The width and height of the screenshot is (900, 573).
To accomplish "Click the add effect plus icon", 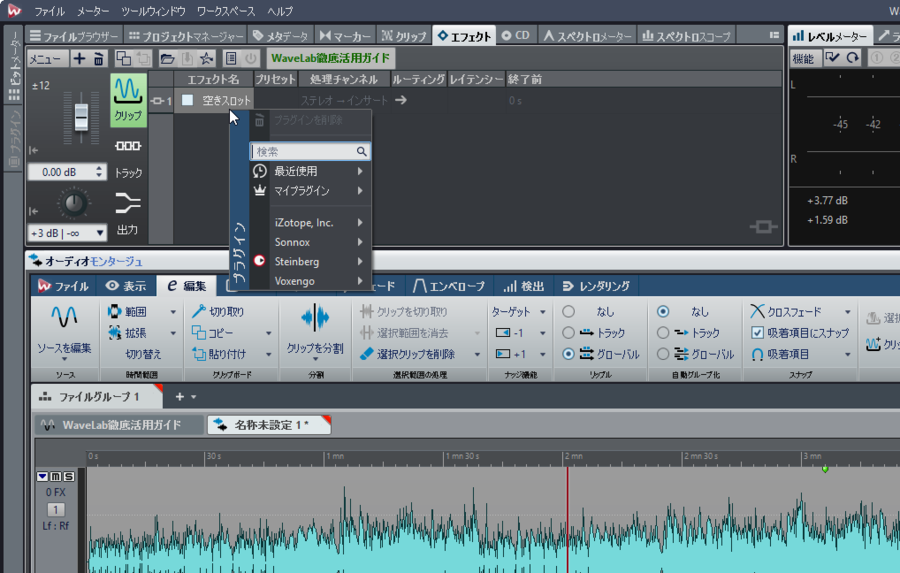I will click(x=79, y=58).
